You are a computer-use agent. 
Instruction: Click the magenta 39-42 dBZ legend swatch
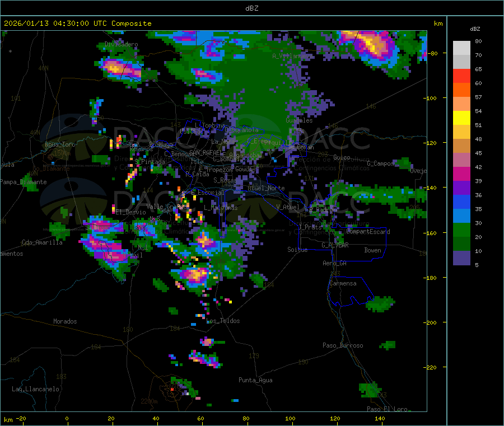click(x=461, y=174)
